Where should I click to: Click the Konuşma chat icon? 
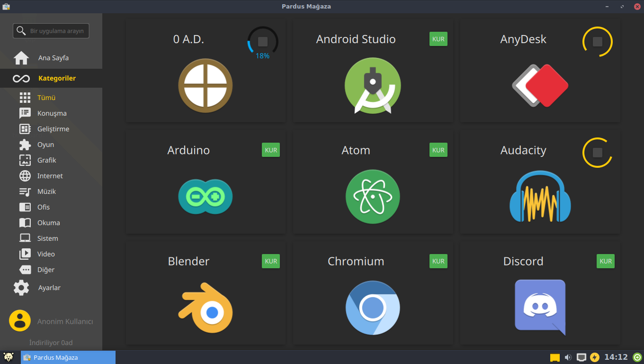[25, 113]
